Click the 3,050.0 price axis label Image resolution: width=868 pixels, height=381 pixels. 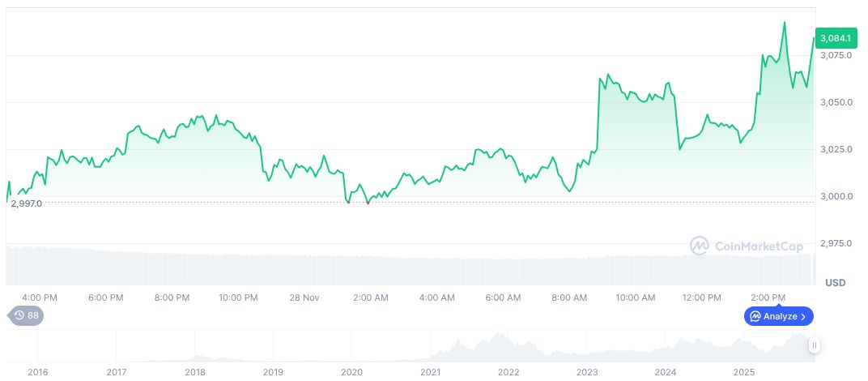click(834, 102)
